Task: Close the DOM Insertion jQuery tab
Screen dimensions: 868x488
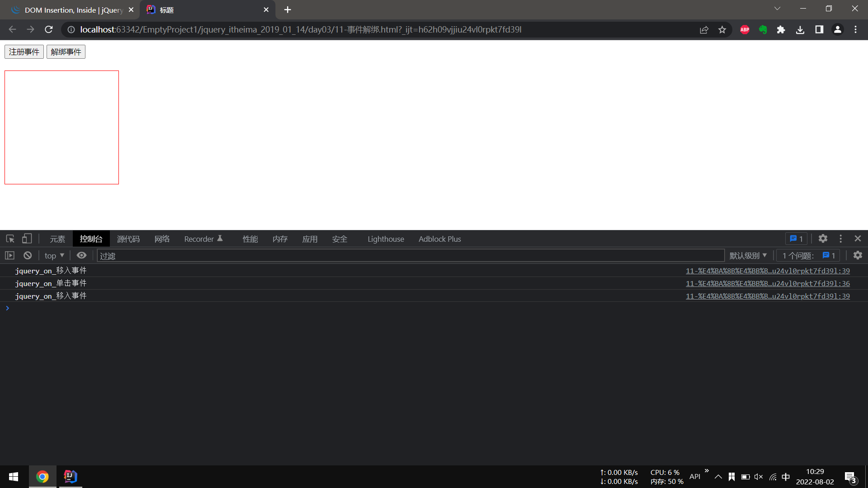Action: tap(131, 9)
